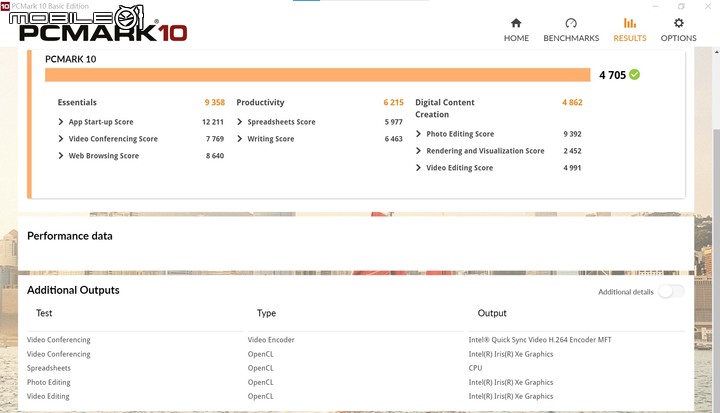Screen dimensions: 720x413
Task: Click the Type column header
Action: tap(266, 313)
